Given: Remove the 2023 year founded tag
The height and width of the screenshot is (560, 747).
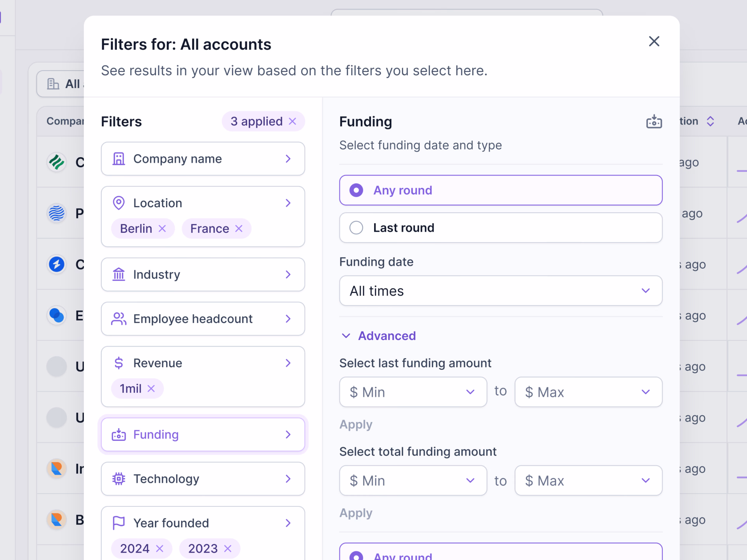Looking at the screenshot, I should [228, 548].
